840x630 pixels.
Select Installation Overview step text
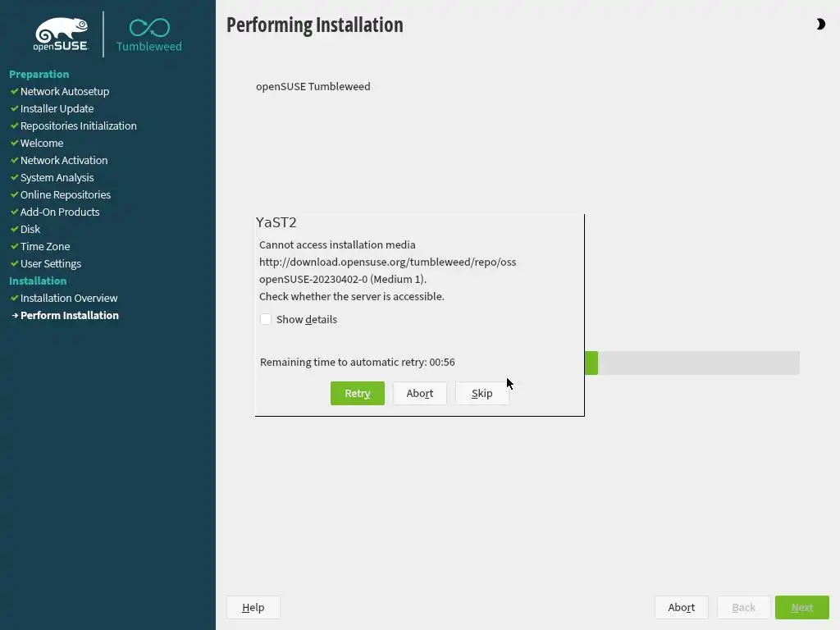[69, 298]
